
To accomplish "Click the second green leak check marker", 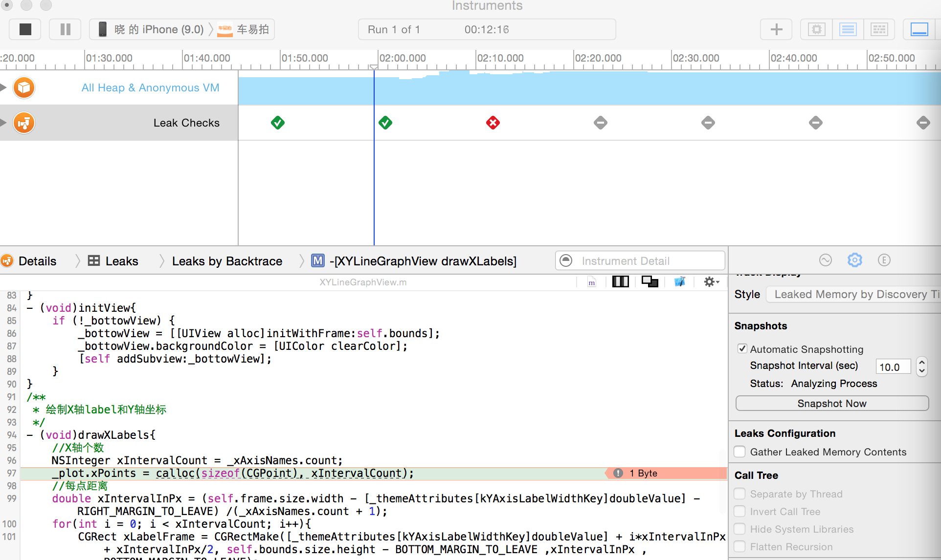I will 385,123.
